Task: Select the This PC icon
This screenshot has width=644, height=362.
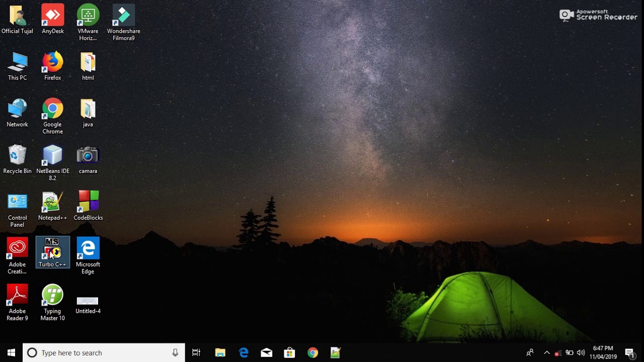Action: pyautogui.click(x=17, y=66)
